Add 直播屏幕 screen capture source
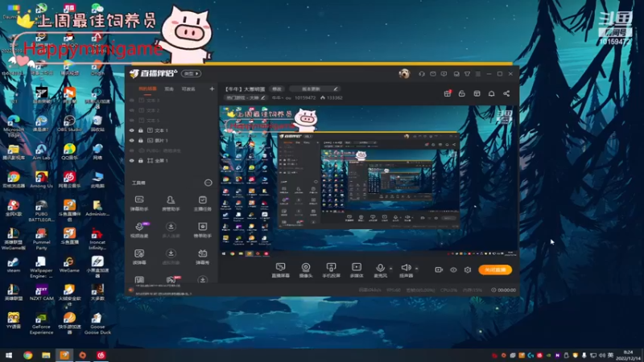This screenshot has height=362, width=644. click(x=280, y=270)
